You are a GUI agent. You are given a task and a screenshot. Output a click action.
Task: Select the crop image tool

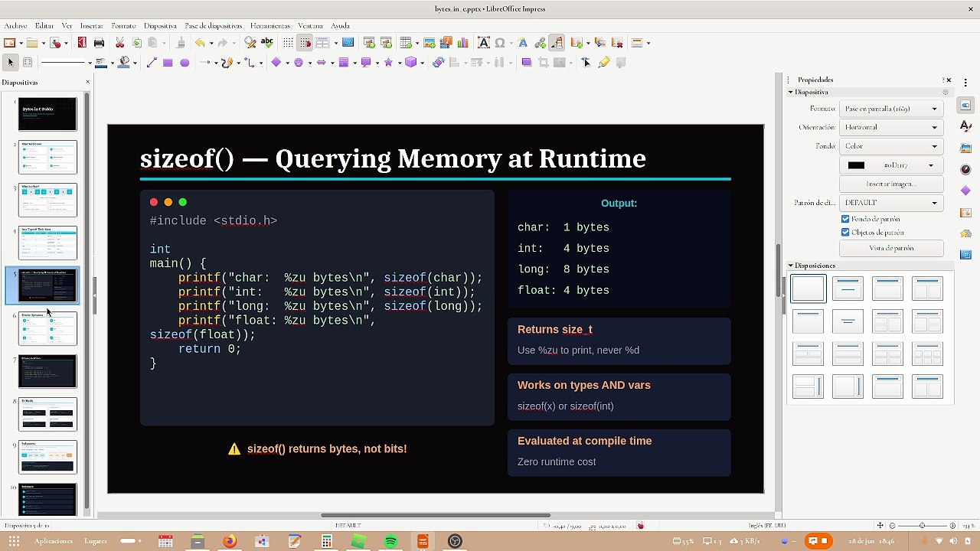pos(543,63)
